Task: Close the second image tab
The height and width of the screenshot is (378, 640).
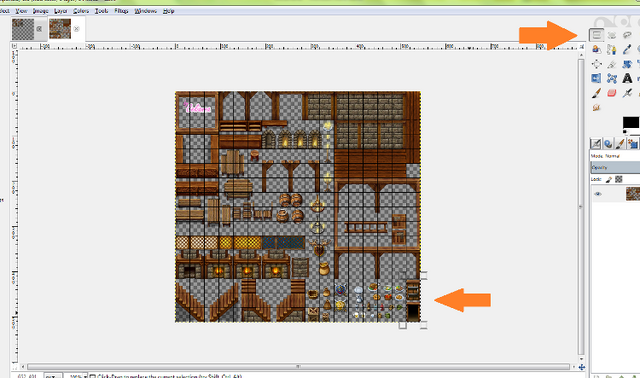Action: pyautogui.click(x=77, y=29)
